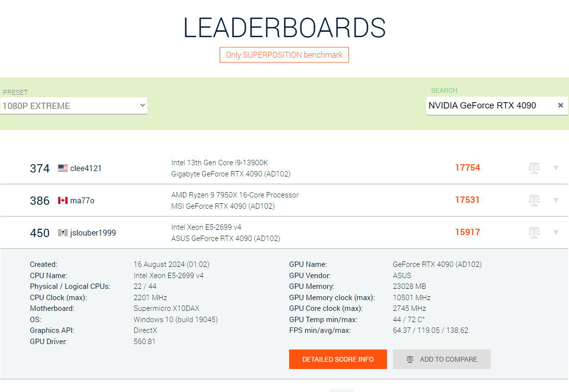Open DETAILED SCORE INFO

(338, 359)
